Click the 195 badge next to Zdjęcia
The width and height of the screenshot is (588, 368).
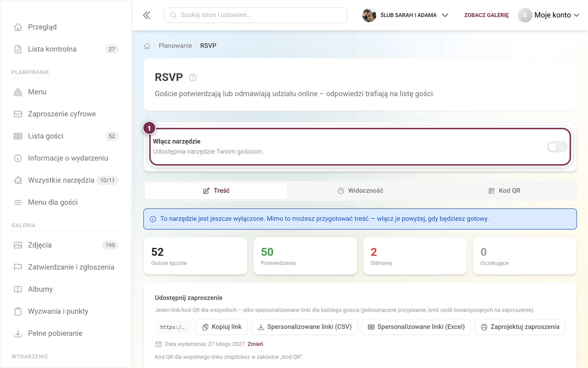(x=110, y=245)
